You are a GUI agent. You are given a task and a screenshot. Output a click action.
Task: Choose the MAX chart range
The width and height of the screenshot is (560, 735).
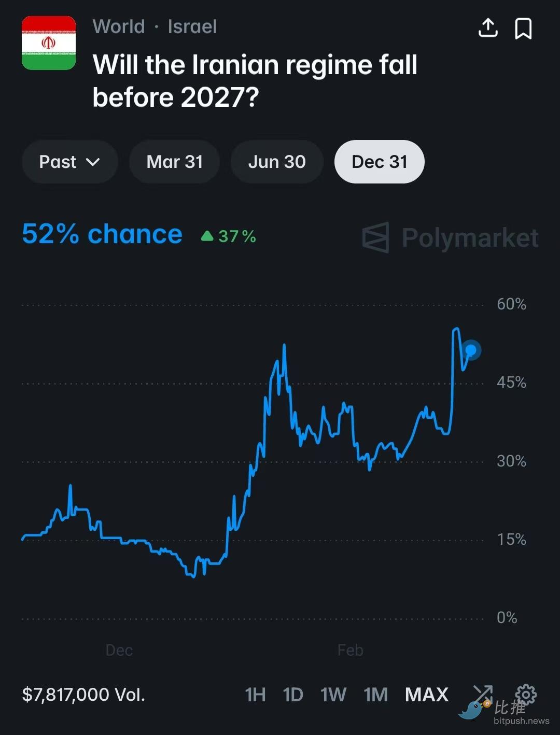pos(426,695)
